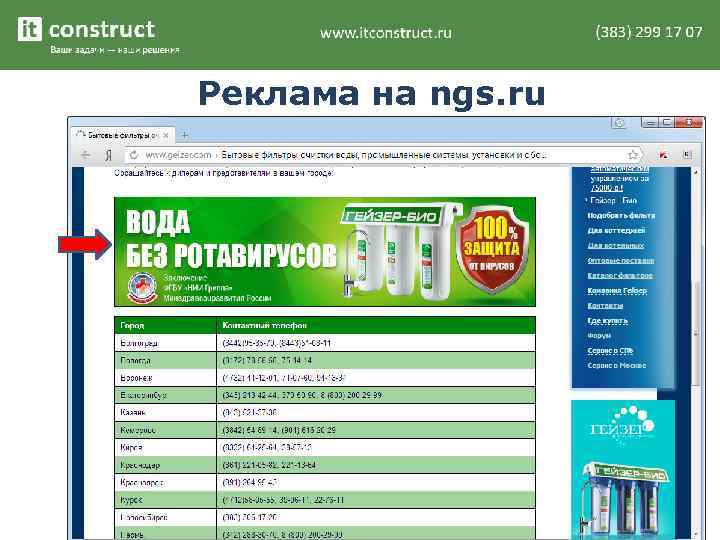Viewport: 720px width, 540px height.
Task: Click the "100% защита" shield on banner
Action: (x=493, y=248)
